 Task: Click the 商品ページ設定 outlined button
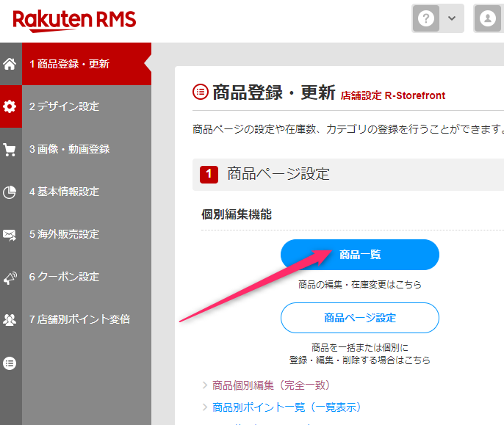[x=360, y=318]
